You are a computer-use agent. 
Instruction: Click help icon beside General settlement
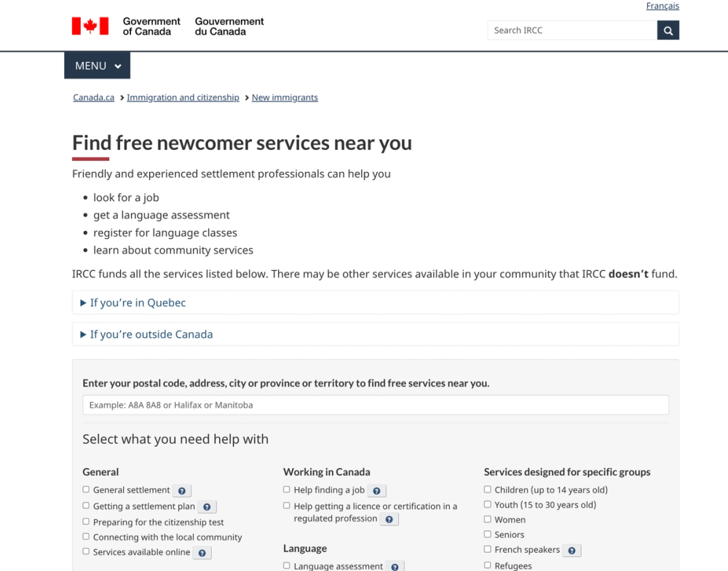tap(182, 491)
